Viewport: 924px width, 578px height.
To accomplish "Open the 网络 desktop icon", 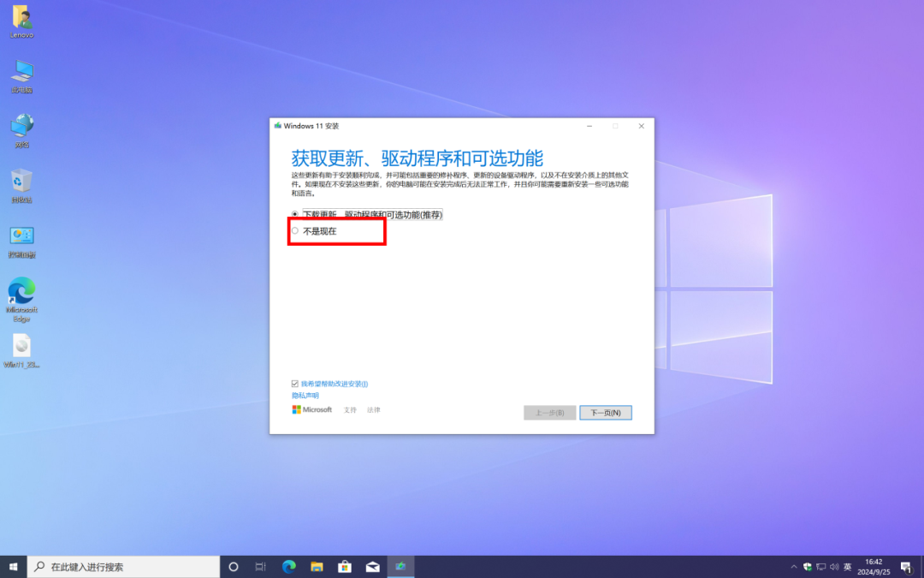I will pos(21,132).
